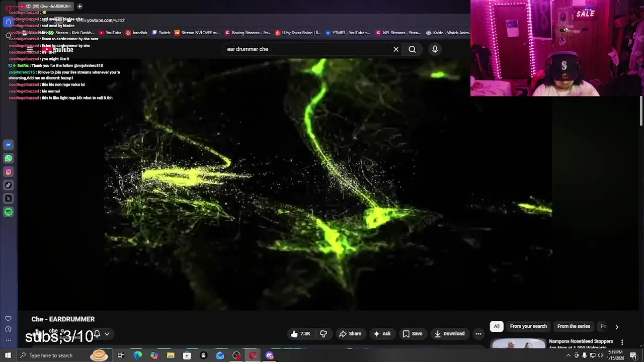Open more actions three-dot menu below video
Image resolution: width=644 pixels, height=362 pixels.
(x=478, y=334)
